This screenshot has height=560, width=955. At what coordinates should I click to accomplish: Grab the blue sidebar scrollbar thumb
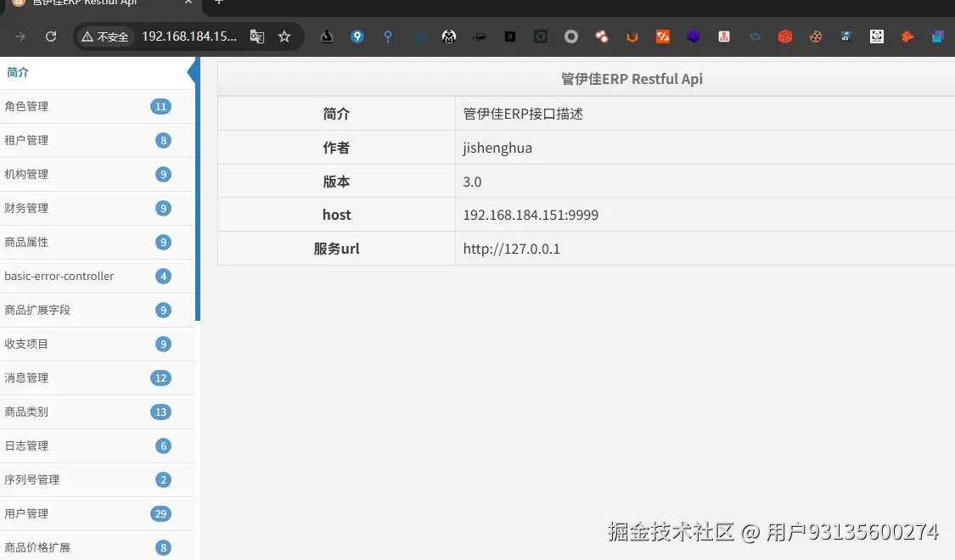[x=197, y=188]
